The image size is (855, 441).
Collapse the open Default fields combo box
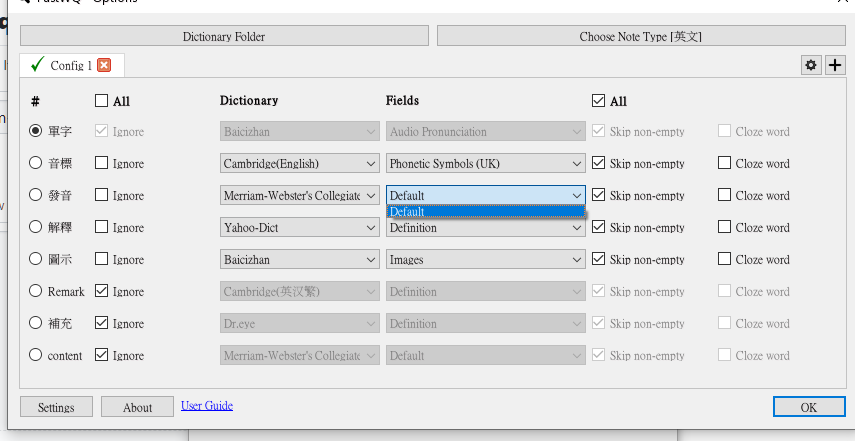(486, 195)
